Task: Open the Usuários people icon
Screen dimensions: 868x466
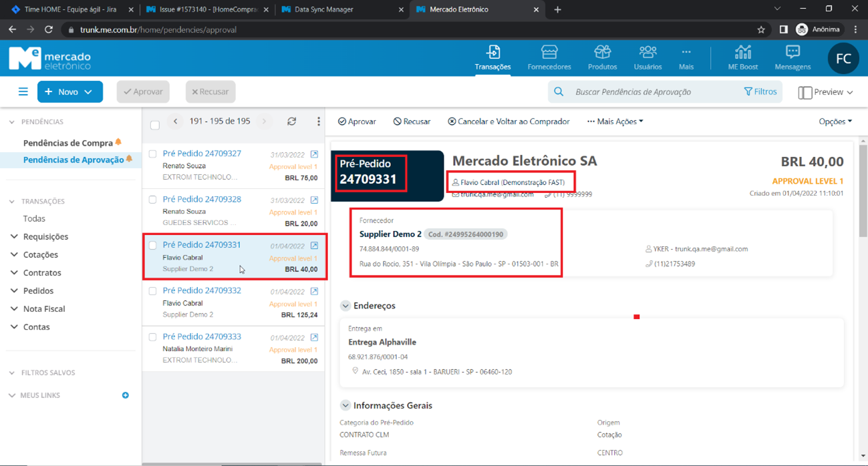Action: 647,53
